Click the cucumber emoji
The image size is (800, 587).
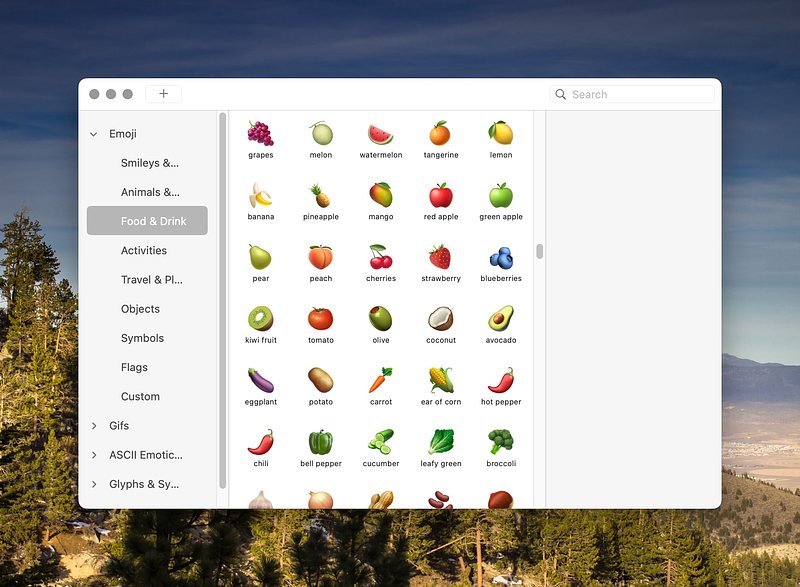pyautogui.click(x=381, y=442)
